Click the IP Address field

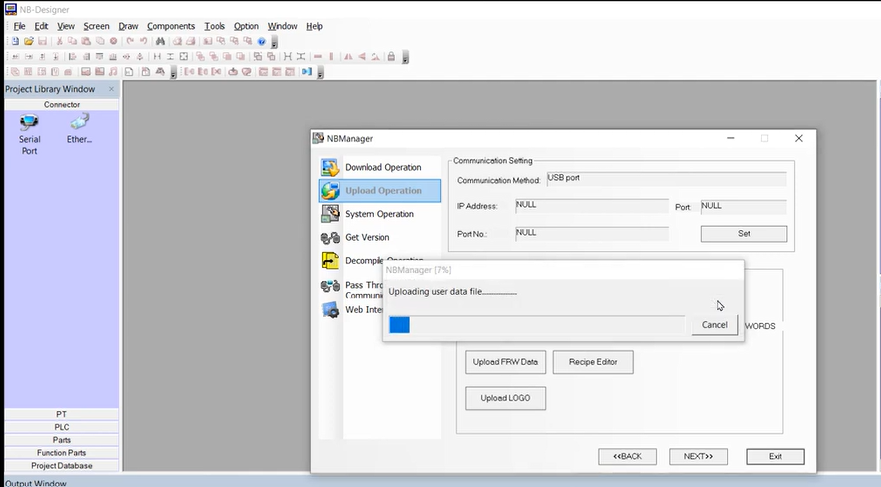[591, 206]
